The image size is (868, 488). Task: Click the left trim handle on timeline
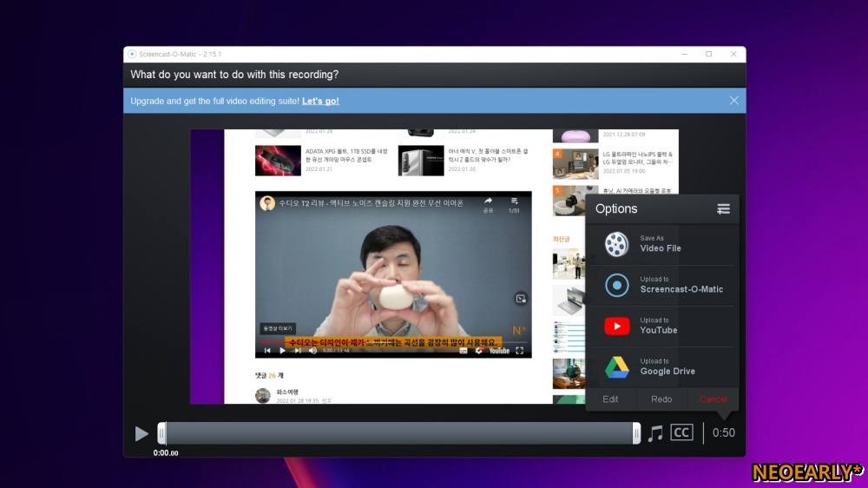point(161,433)
